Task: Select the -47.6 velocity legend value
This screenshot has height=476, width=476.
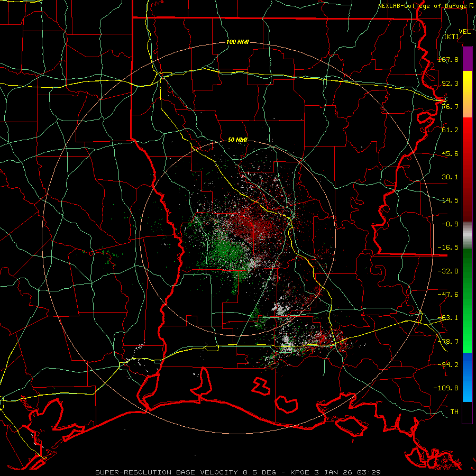Action: click(448, 295)
